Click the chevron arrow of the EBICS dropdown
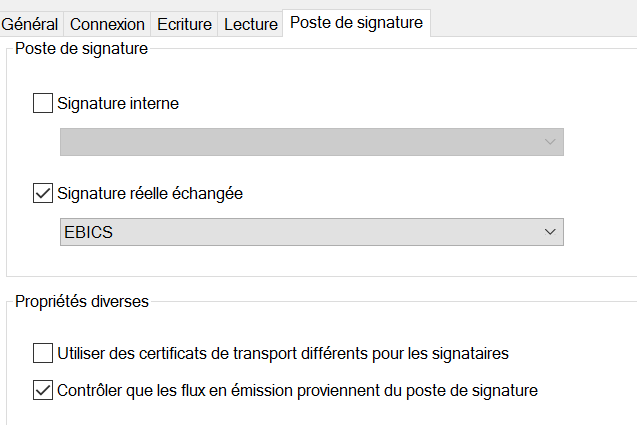The width and height of the screenshot is (637, 425). 549,232
